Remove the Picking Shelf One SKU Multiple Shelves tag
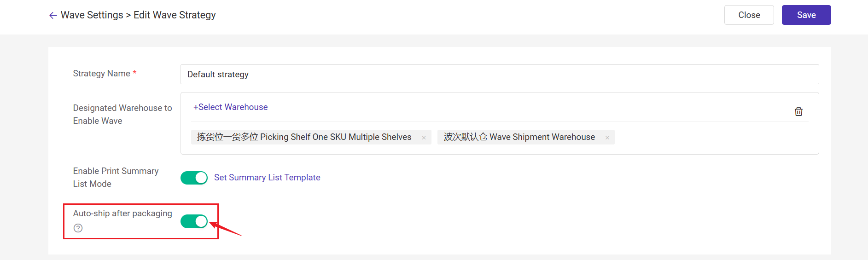This screenshot has height=260, width=868. (424, 138)
